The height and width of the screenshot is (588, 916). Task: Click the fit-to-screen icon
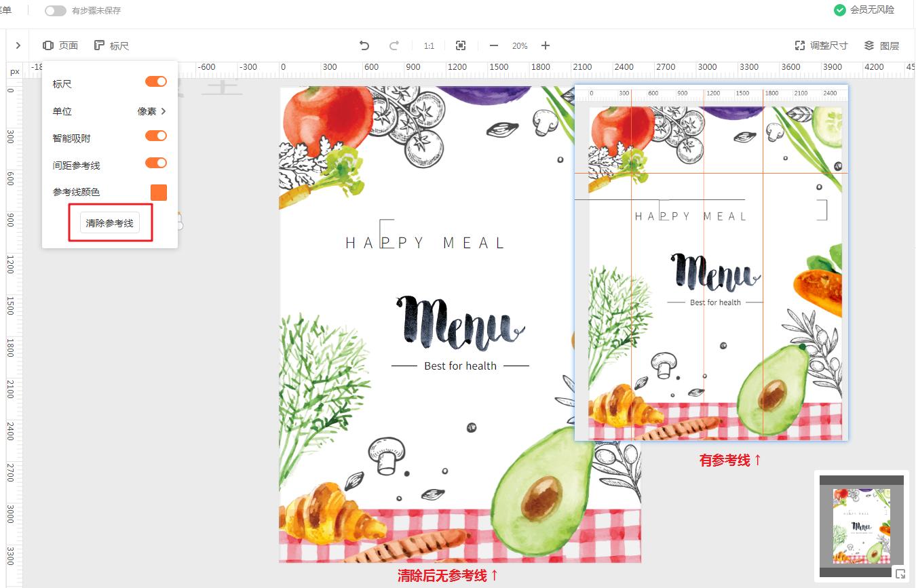tap(461, 45)
